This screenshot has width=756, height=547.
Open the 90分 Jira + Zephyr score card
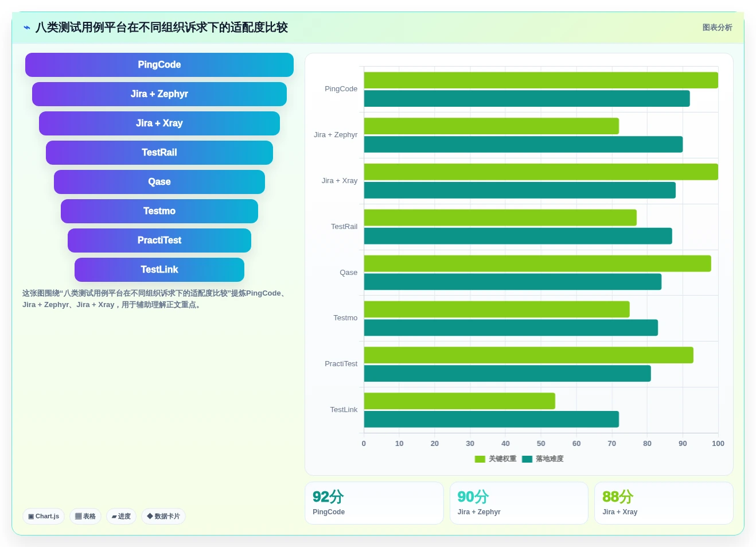point(519,503)
